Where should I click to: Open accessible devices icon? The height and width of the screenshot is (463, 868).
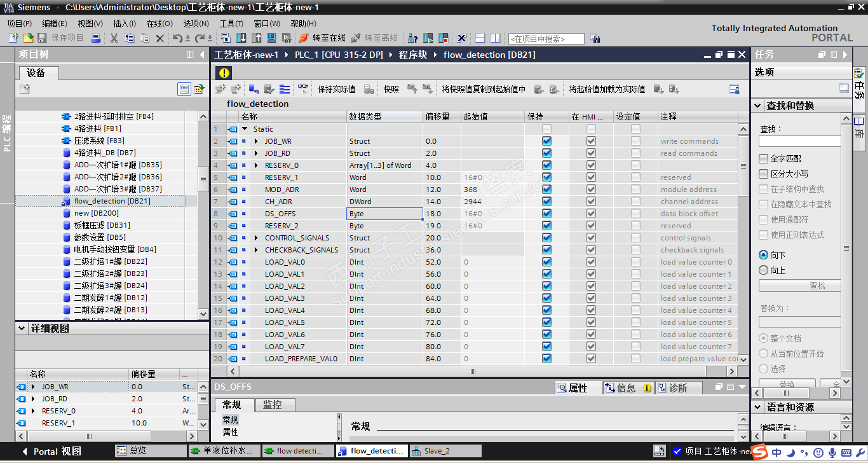(412, 38)
